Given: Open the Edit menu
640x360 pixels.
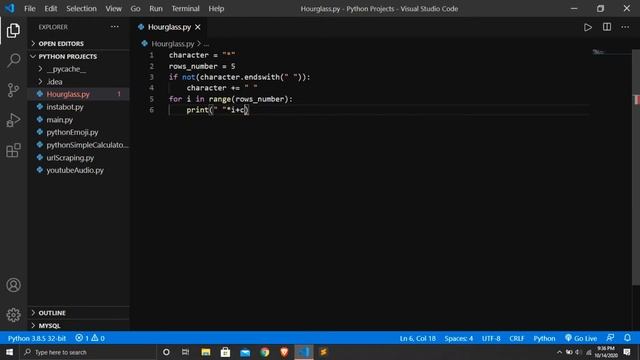Looking at the screenshot, I should coord(51,9).
